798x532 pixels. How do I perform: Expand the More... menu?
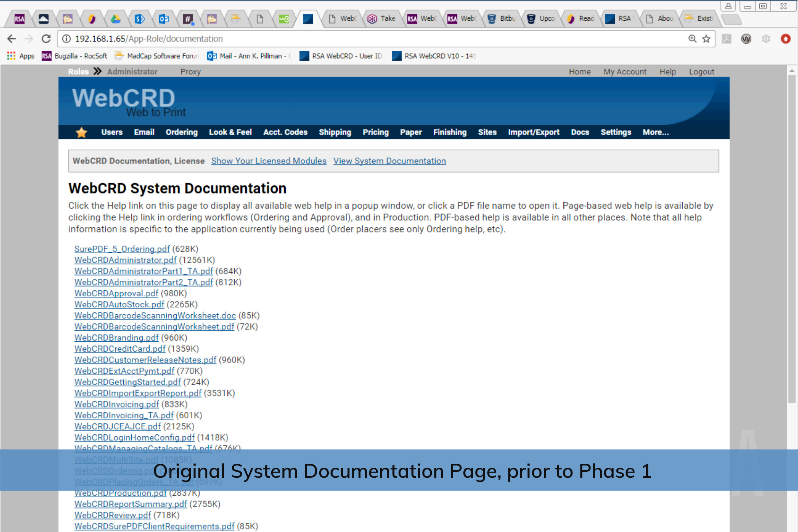[x=656, y=132]
